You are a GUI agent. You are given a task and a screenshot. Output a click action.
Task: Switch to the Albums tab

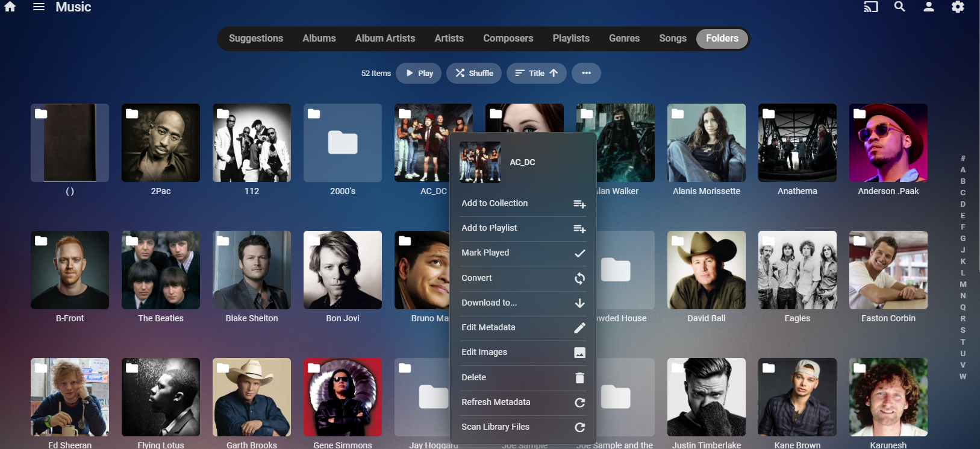pyautogui.click(x=319, y=39)
